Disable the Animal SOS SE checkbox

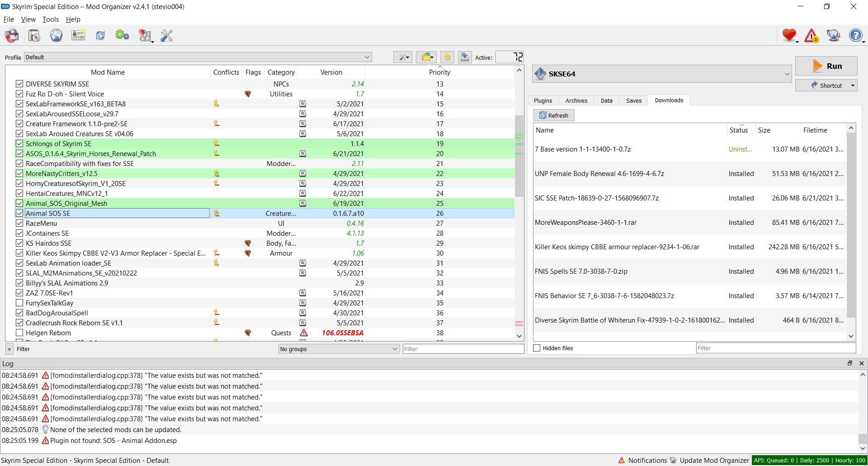[19, 213]
